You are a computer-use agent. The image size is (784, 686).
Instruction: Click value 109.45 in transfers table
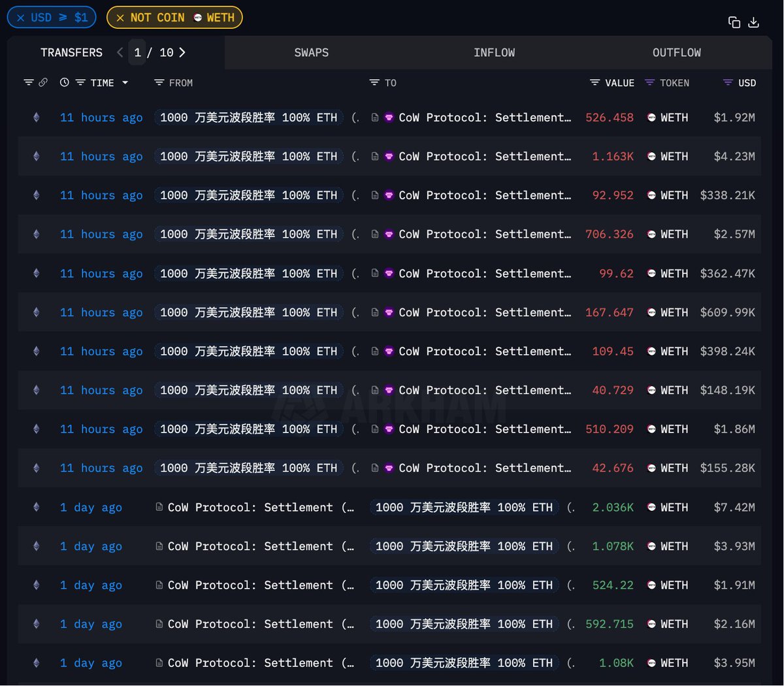[x=613, y=351]
